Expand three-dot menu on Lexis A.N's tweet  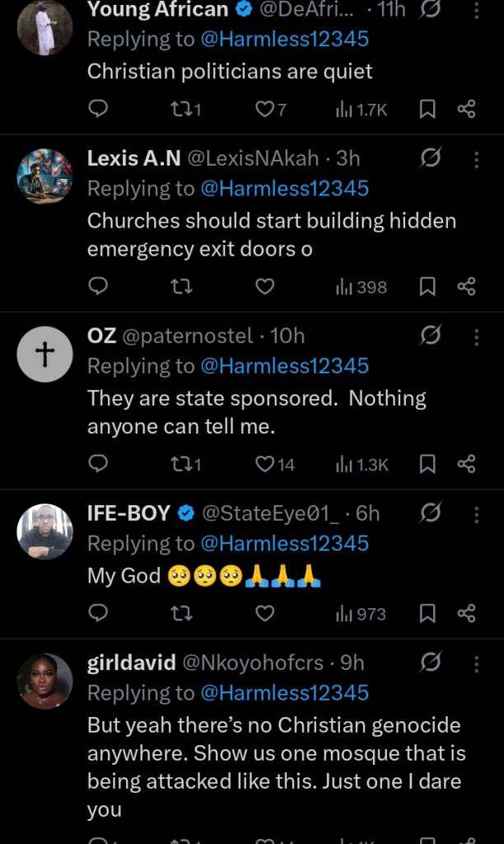(x=476, y=157)
